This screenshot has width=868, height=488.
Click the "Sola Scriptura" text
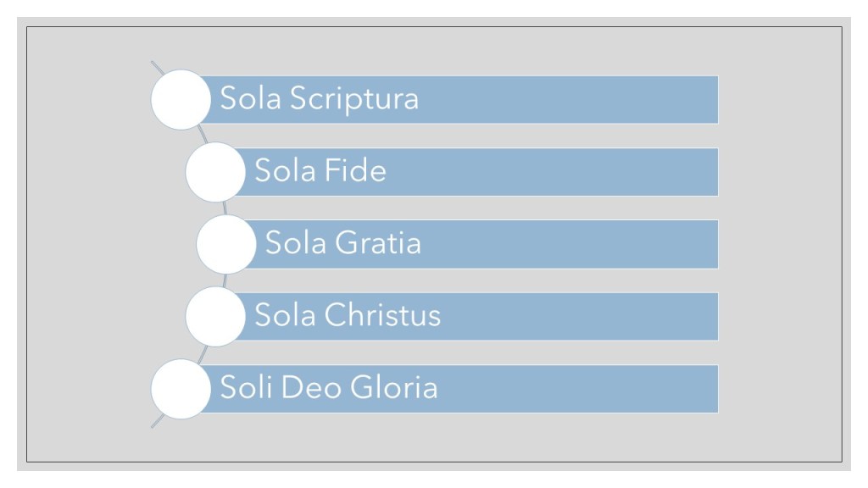[320, 99]
